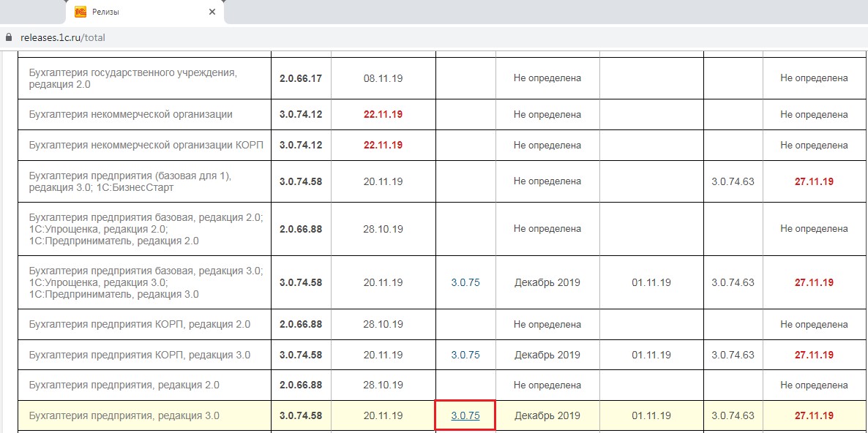Click version 3.0.74.63 in the базовая, редакция 3.0 row
Image resolution: width=868 pixels, height=433 pixels.
tap(733, 282)
